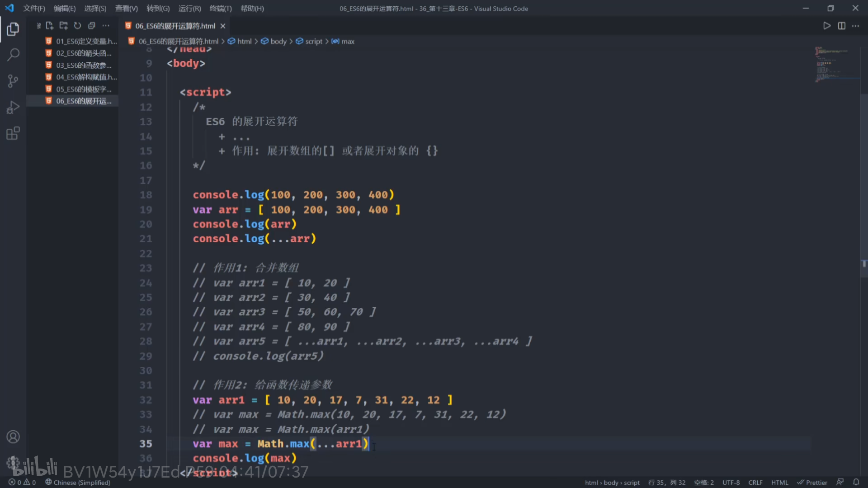Image resolution: width=868 pixels, height=488 pixels.
Task: Open the CRLF line ending selector
Action: (755, 482)
